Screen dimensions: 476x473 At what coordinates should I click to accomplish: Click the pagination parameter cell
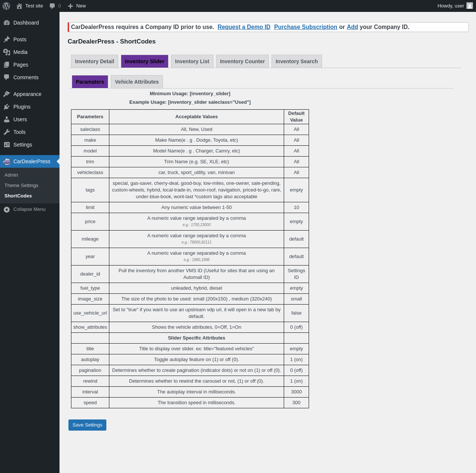coord(90,370)
